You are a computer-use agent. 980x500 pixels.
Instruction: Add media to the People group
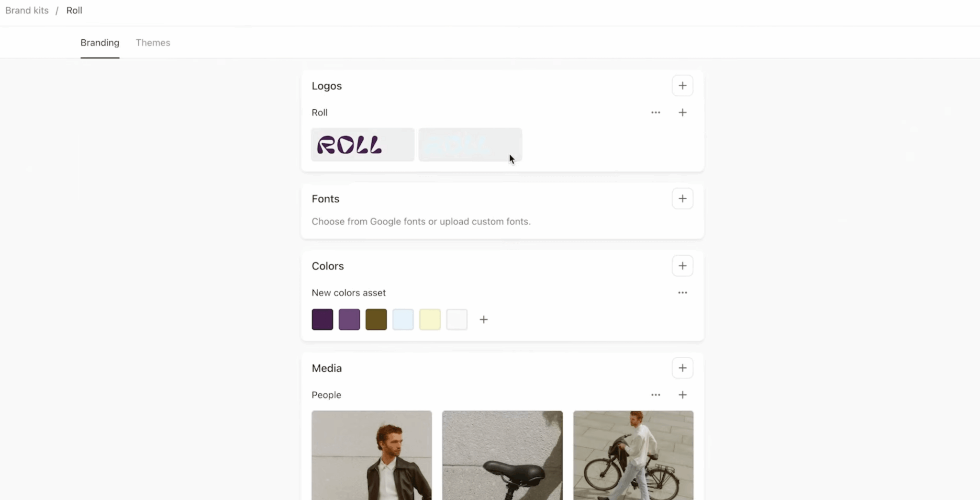[682, 395]
